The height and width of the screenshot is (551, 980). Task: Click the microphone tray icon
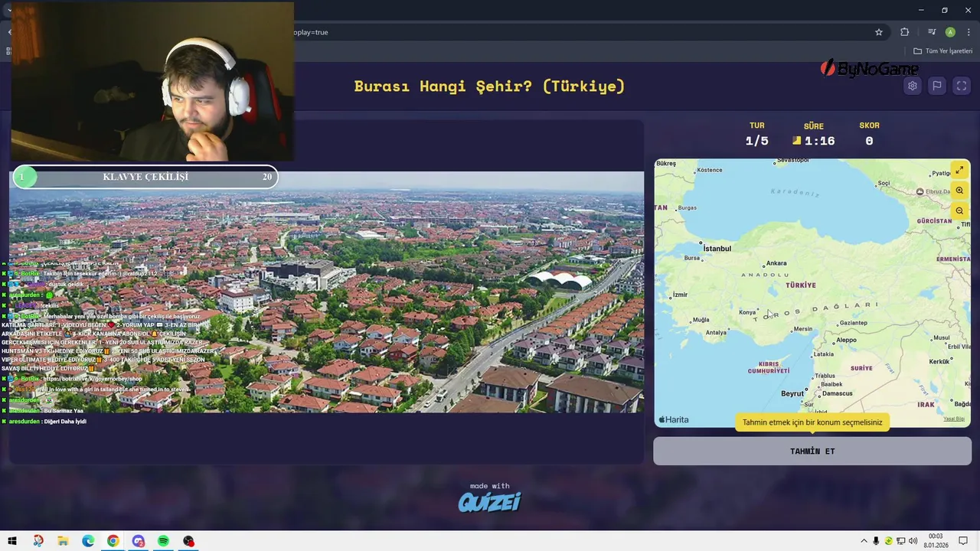tap(876, 541)
